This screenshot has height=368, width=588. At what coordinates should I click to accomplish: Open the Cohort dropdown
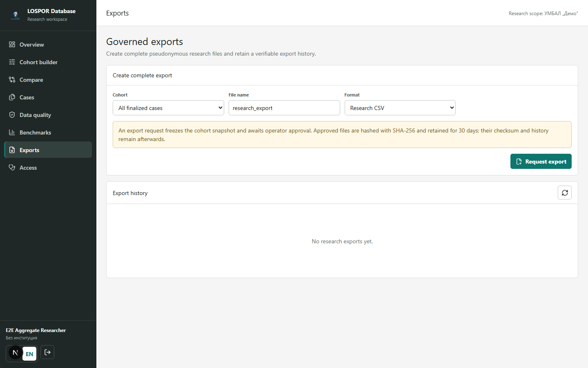pyautogui.click(x=168, y=108)
